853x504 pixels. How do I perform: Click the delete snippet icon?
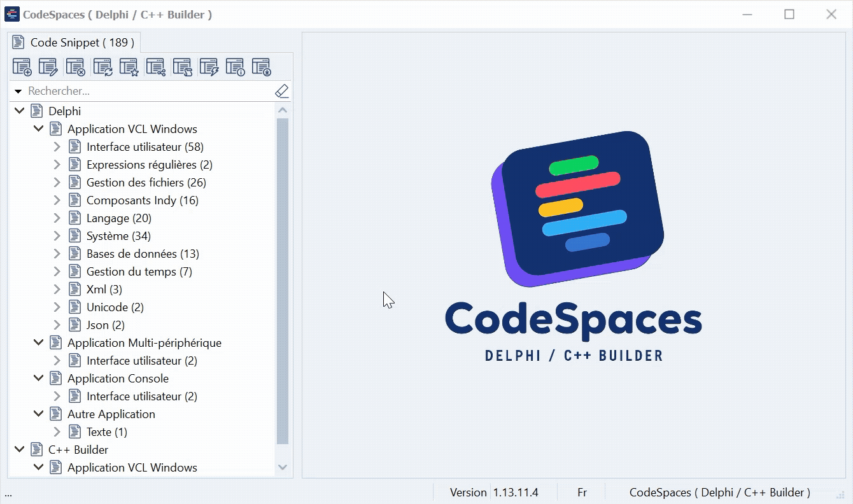click(x=75, y=67)
